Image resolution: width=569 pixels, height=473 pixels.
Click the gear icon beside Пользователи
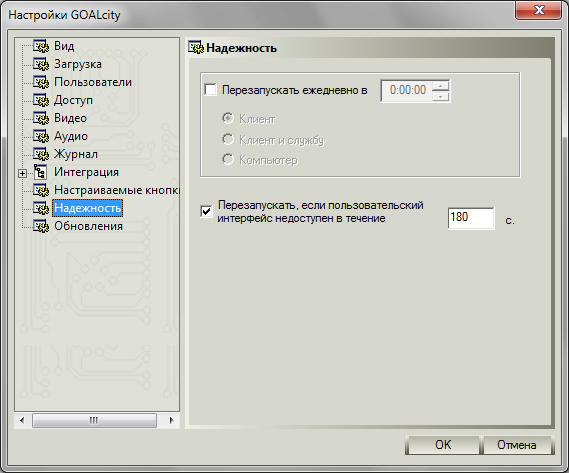[x=41, y=82]
